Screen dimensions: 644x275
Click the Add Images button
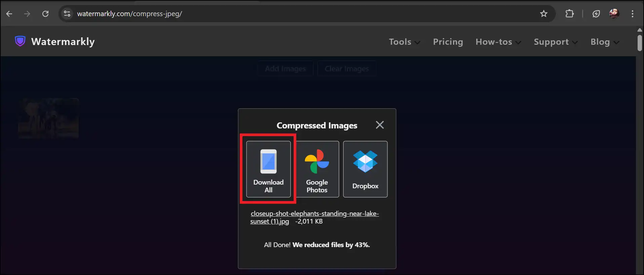click(286, 69)
